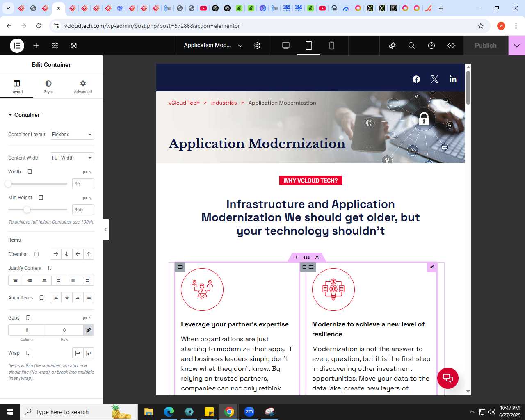This screenshot has width=525, height=420.
Task: Open Direction responsive device icon
Action: tap(37, 254)
